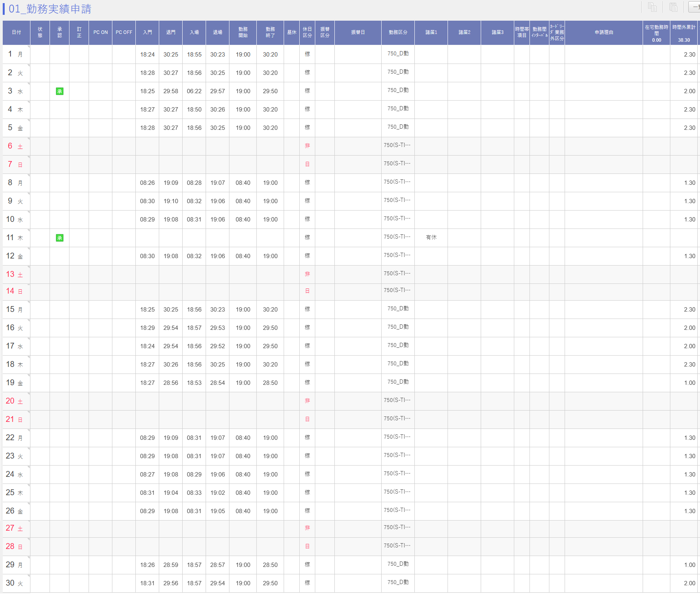Screen dimensions: 700x595
Task: Click the green 承 badge on day 11
Action: tap(60, 238)
